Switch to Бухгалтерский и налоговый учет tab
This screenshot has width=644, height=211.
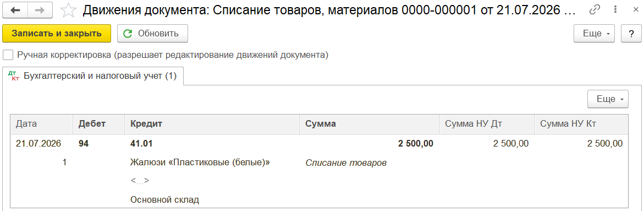[93, 76]
